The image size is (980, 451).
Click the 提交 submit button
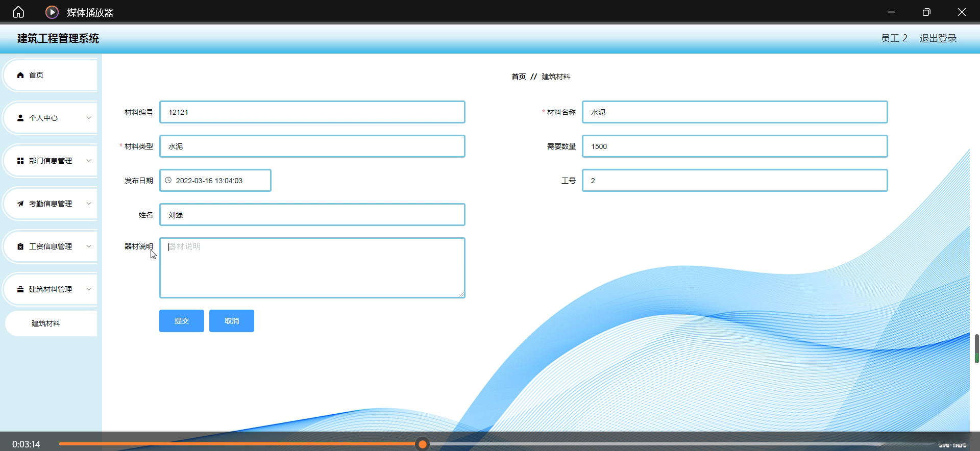coord(182,321)
